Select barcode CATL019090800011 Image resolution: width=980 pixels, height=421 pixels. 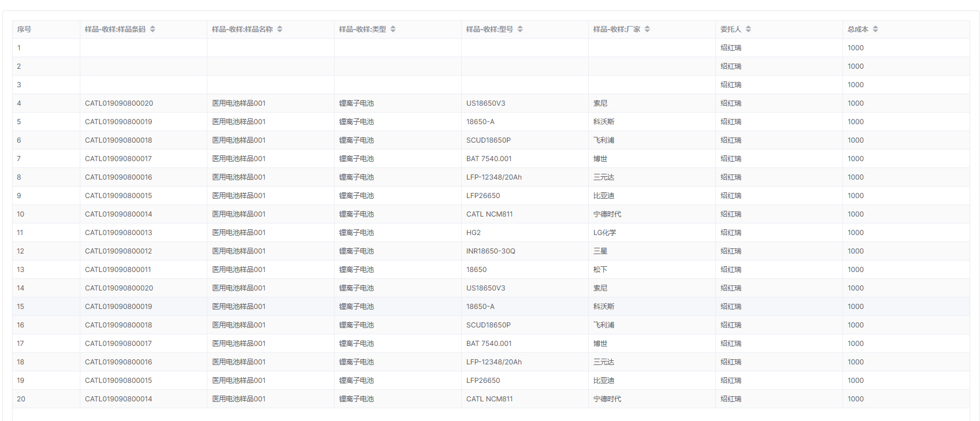click(x=118, y=270)
